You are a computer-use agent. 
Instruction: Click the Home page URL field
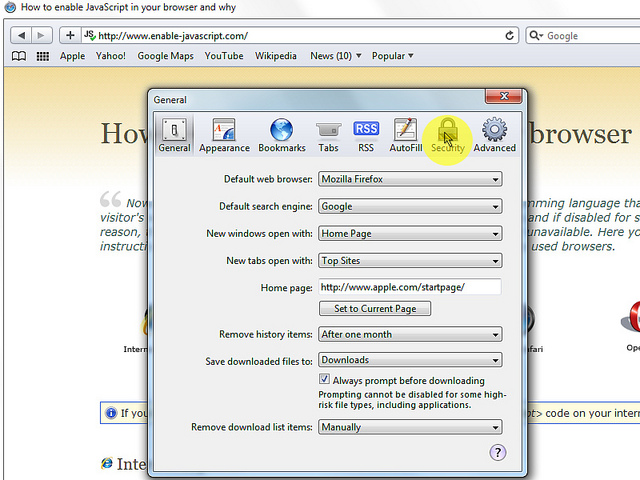(409, 287)
